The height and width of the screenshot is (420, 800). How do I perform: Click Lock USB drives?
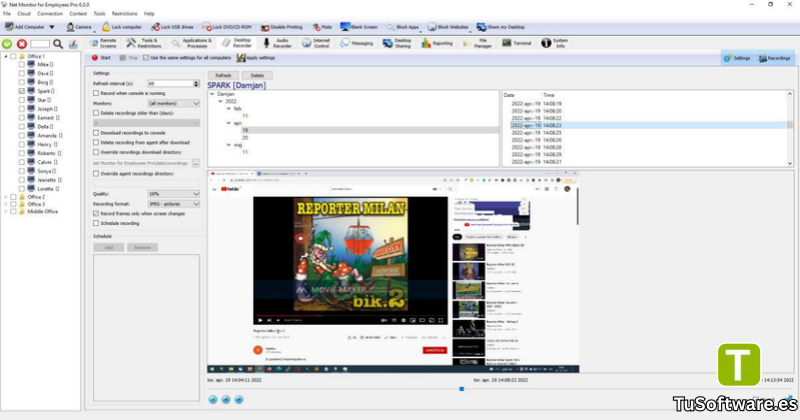(x=172, y=27)
